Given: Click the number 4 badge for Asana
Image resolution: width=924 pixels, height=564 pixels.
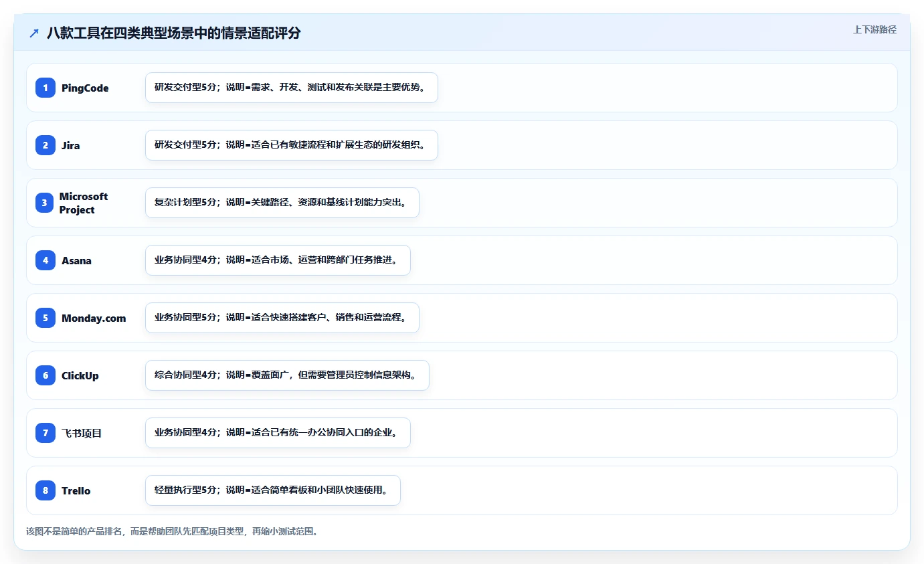Looking at the screenshot, I should (45, 260).
